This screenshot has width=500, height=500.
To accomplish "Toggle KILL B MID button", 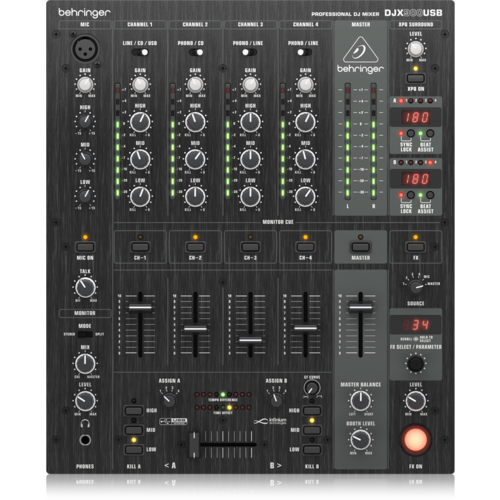I will click(x=312, y=430).
